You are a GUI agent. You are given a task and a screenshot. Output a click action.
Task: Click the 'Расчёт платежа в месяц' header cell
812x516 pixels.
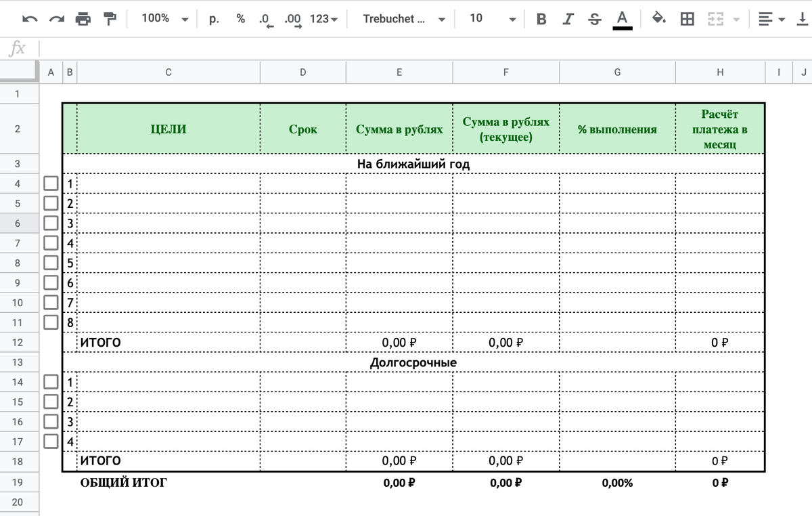(720, 129)
